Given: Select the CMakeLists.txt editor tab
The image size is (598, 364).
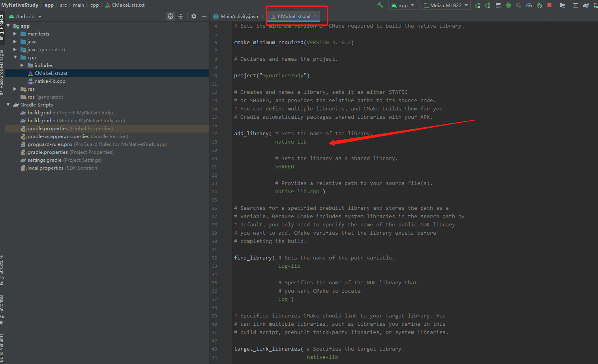Looking at the screenshot, I should [293, 16].
